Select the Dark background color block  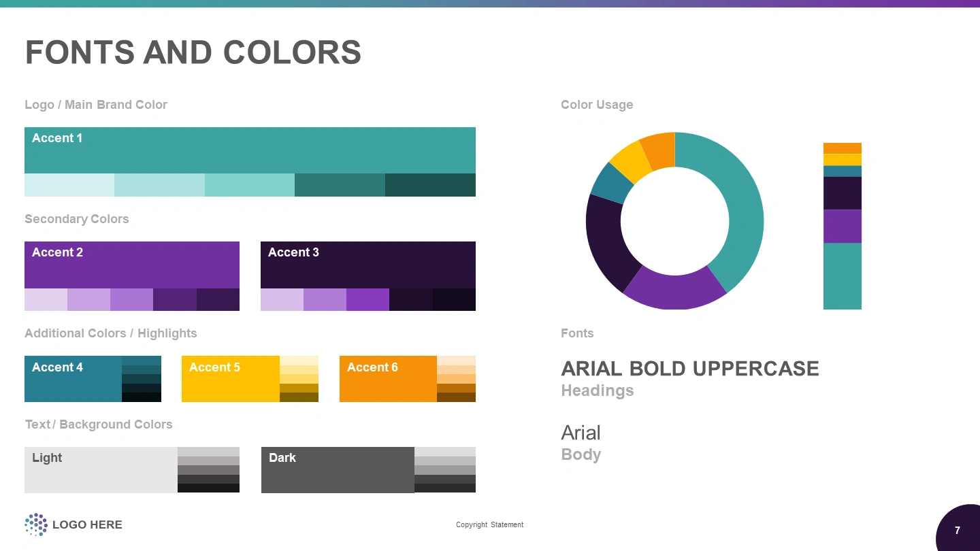(338, 470)
